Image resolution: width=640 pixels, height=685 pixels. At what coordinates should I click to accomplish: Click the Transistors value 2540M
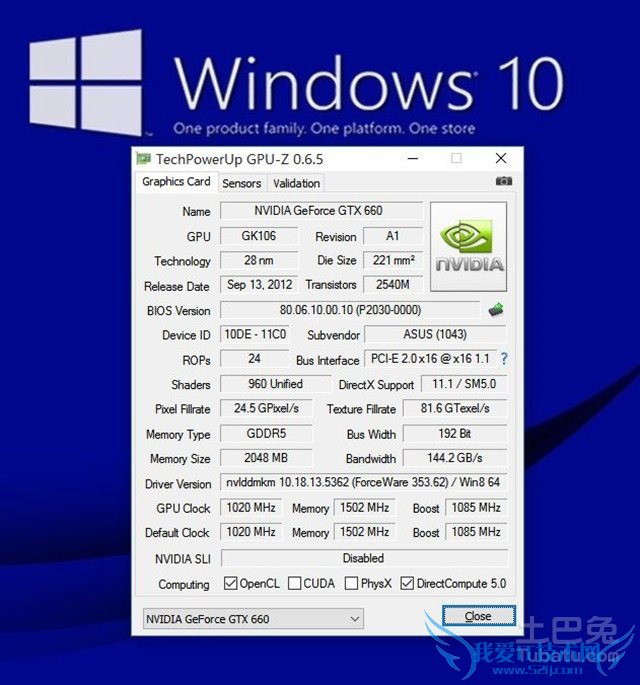tap(393, 285)
